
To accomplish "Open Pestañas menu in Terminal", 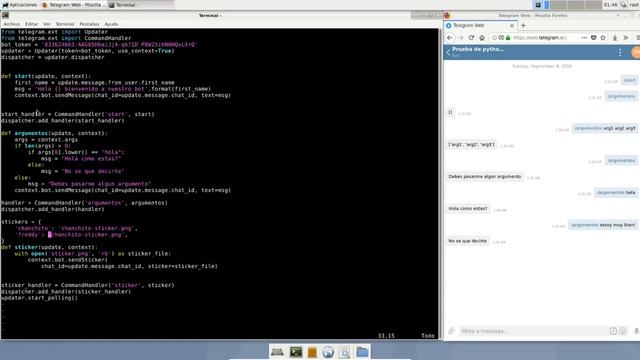I will (x=89, y=24).
